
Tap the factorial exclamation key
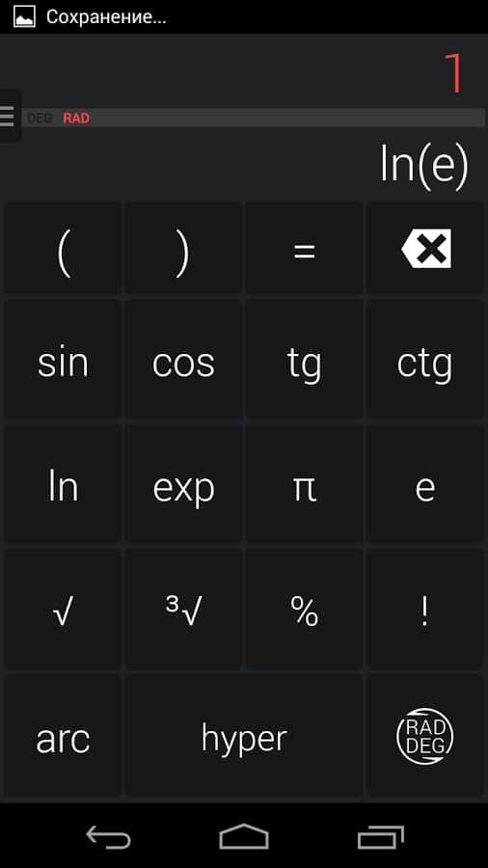coord(425,610)
